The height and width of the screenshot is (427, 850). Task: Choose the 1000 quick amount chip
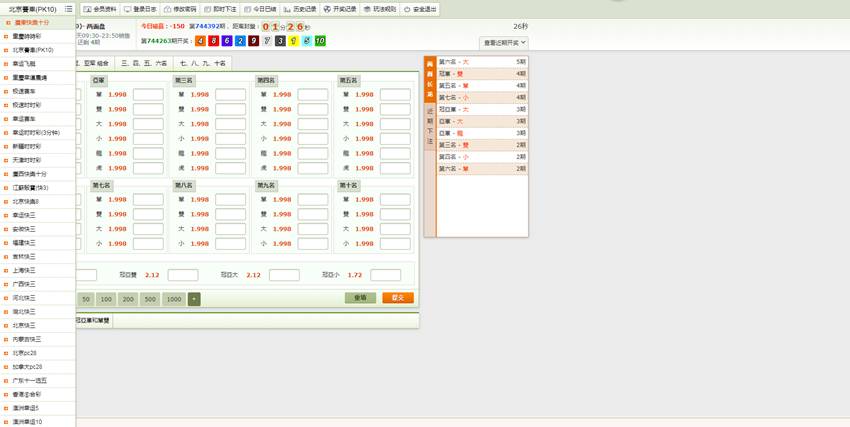173,299
